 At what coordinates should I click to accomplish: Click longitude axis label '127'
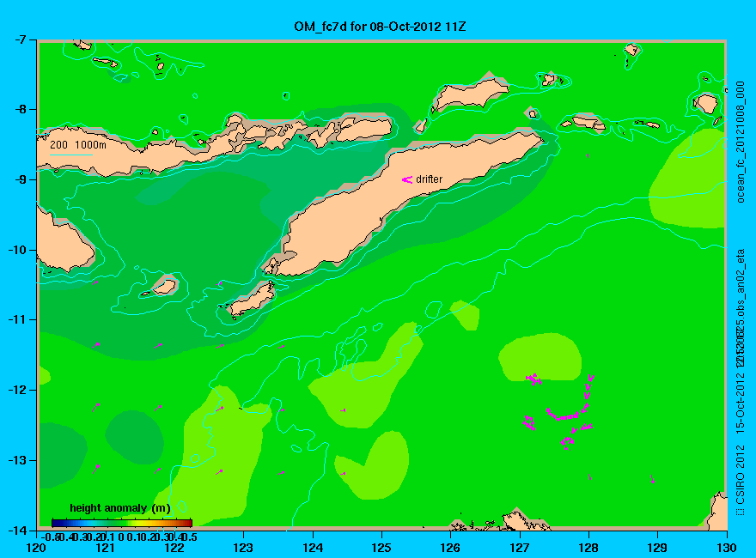520,548
